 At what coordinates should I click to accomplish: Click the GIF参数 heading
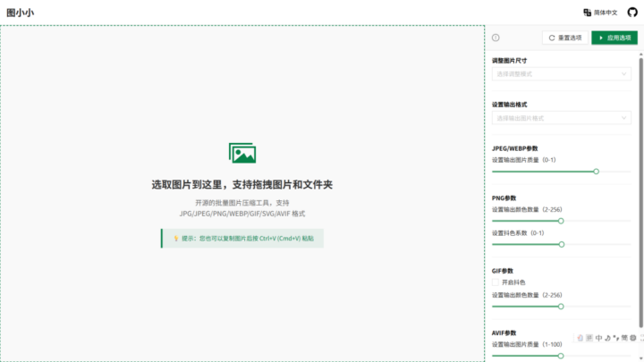[503, 271]
